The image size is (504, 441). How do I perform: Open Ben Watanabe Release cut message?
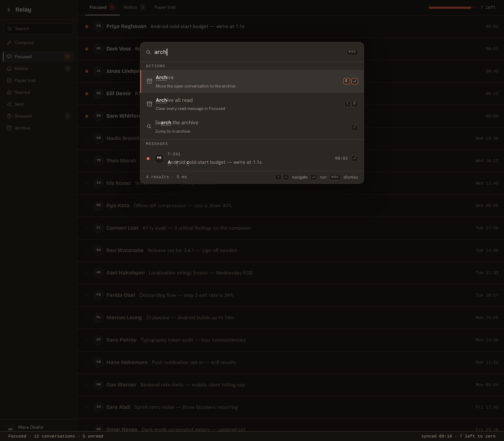pyautogui.click(x=290, y=250)
